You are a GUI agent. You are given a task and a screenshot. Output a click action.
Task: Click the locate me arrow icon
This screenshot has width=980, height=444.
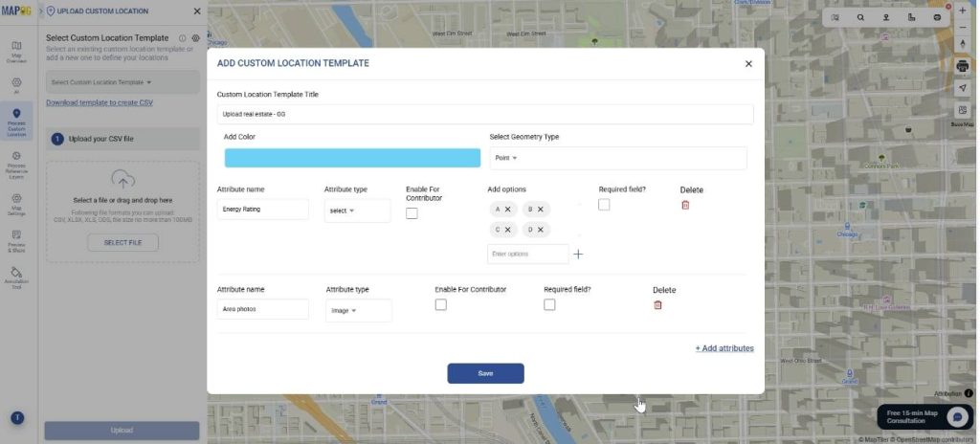(963, 88)
